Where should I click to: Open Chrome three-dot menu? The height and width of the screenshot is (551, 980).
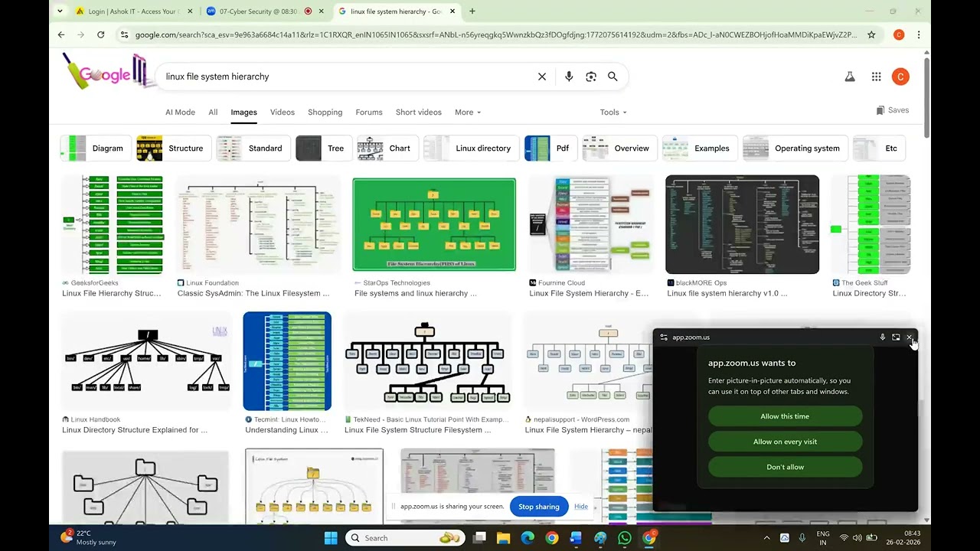pos(919,34)
